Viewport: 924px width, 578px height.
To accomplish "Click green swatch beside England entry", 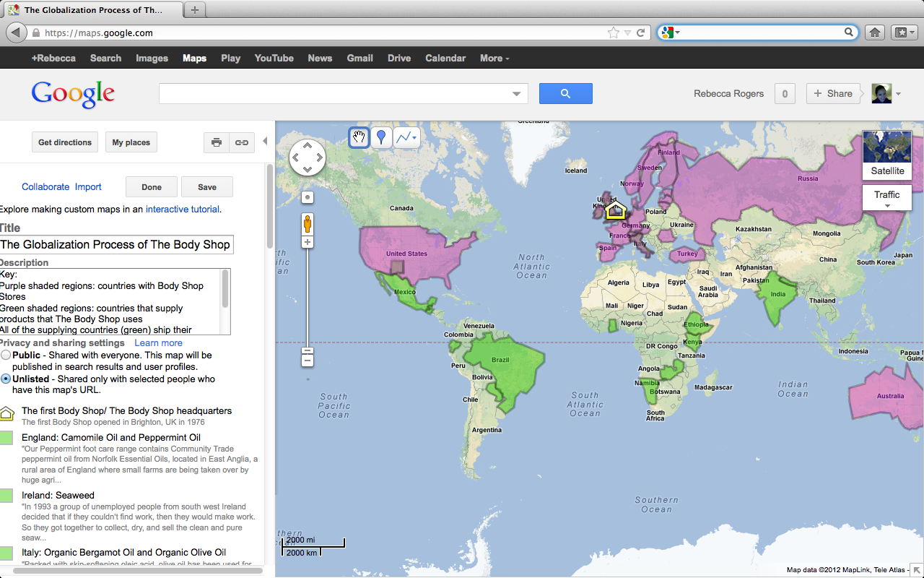I will pyautogui.click(x=6, y=438).
